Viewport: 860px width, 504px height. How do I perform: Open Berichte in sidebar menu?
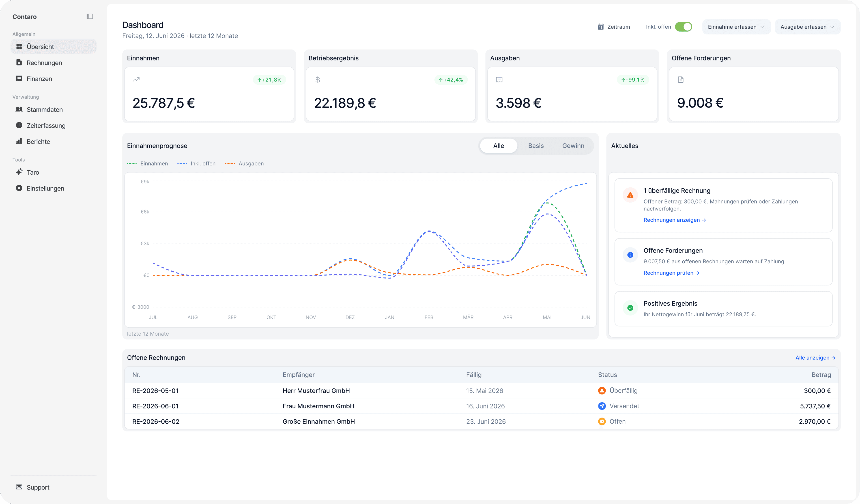[54, 141]
